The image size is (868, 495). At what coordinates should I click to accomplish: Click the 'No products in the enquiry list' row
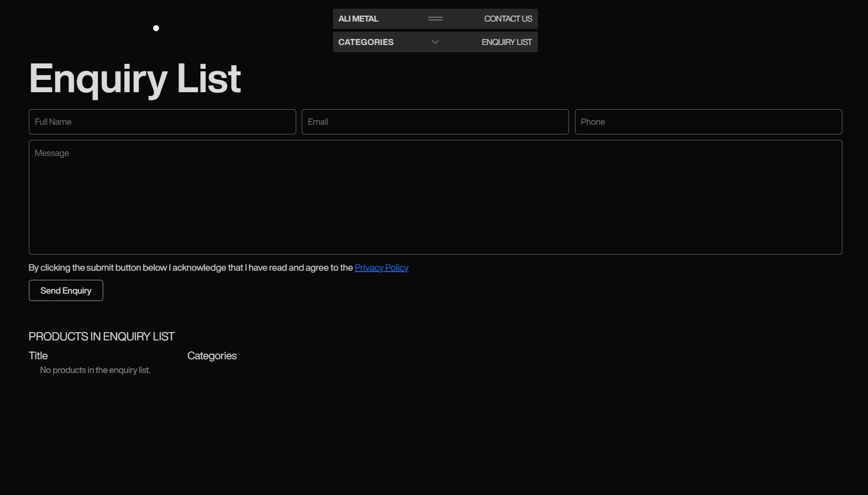(95, 370)
